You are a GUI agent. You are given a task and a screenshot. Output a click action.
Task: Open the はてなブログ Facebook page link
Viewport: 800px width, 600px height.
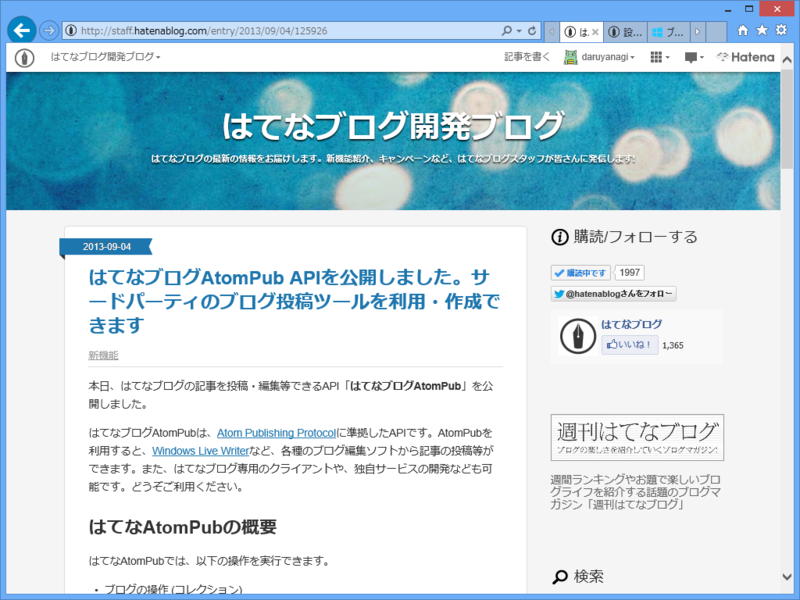pyautogui.click(x=632, y=324)
